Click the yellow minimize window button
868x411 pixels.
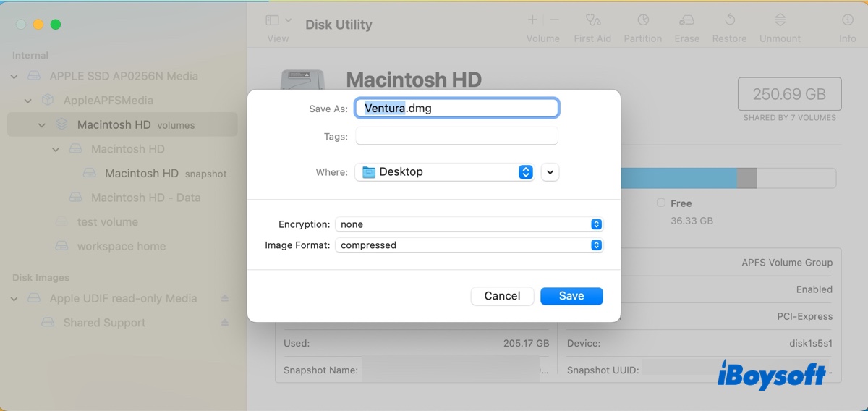click(38, 25)
